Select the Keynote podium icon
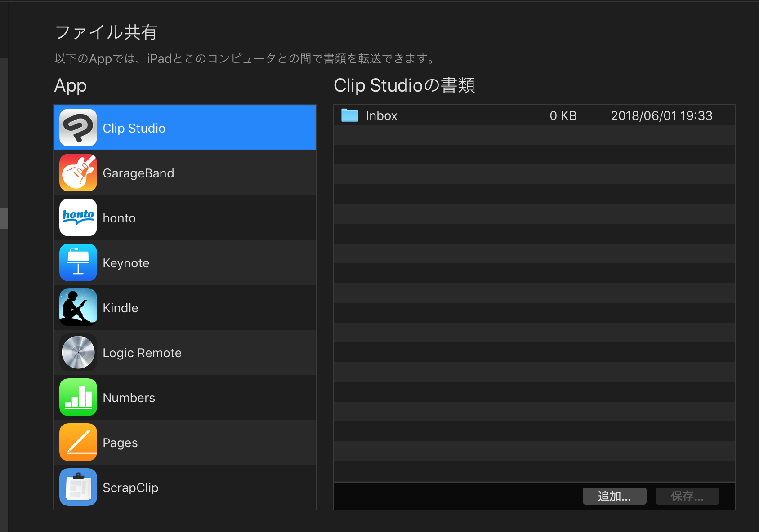 pyautogui.click(x=78, y=262)
